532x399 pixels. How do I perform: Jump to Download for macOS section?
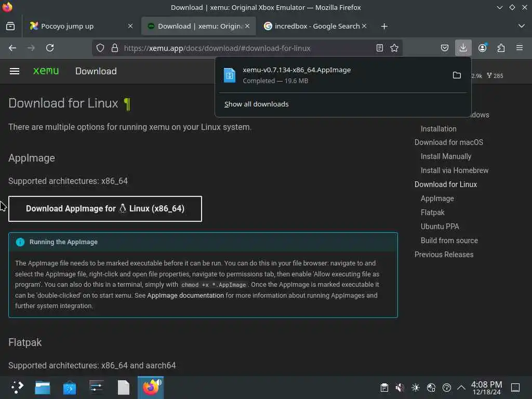point(448,142)
